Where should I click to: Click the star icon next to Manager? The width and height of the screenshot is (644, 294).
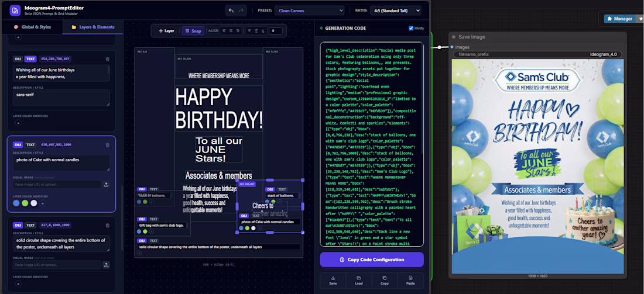tap(640, 19)
